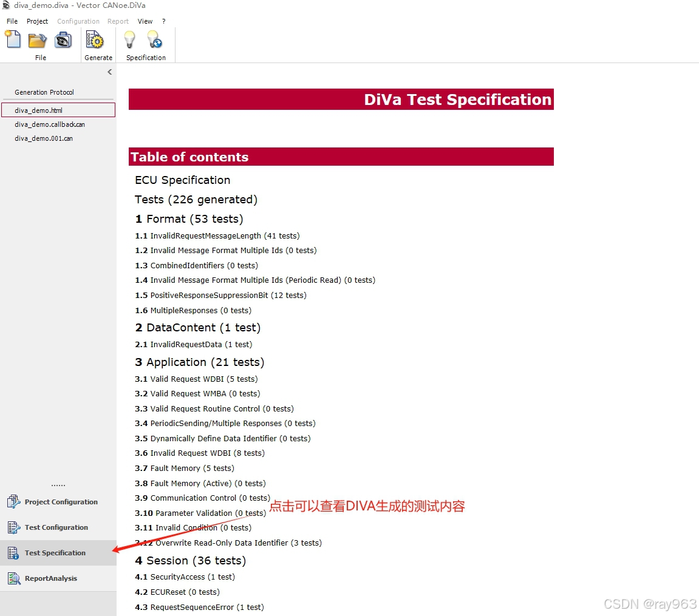699x616 pixels.
Task: Jump to 4 Session (36 tests)
Action: click(x=190, y=560)
